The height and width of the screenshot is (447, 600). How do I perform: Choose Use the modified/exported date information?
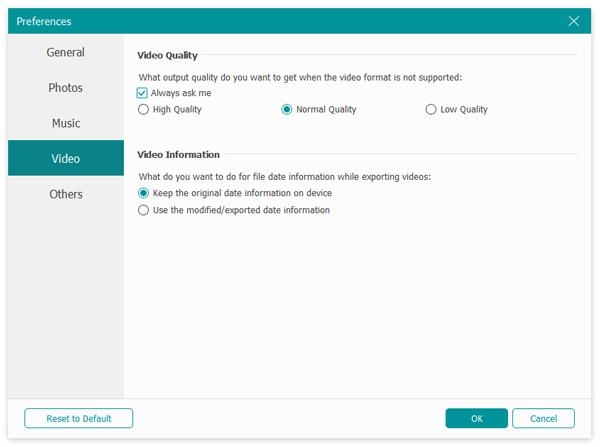[143, 210]
